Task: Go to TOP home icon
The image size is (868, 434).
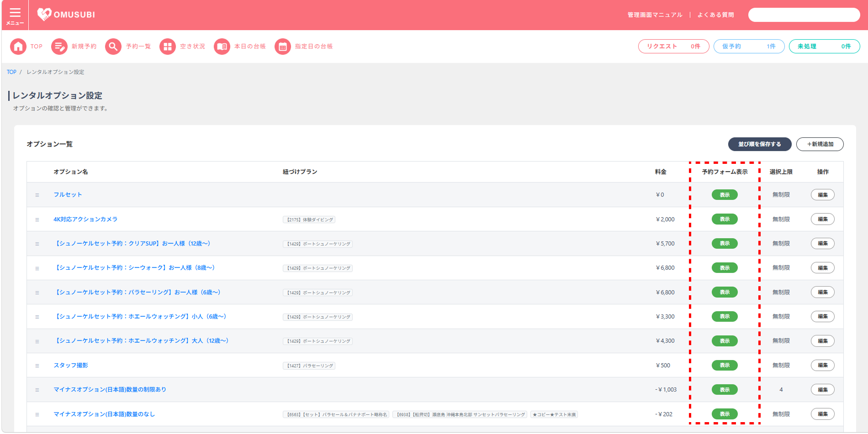Action: (x=18, y=47)
